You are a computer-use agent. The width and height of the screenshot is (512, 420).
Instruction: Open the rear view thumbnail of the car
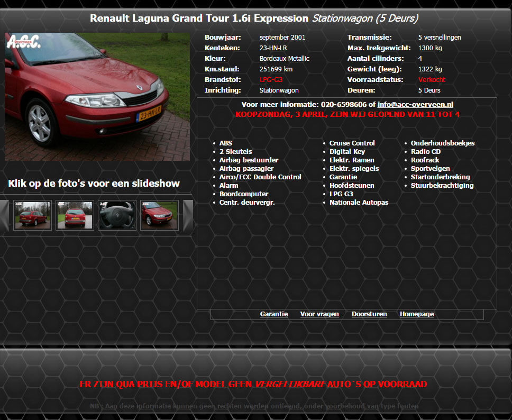(x=75, y=215)
